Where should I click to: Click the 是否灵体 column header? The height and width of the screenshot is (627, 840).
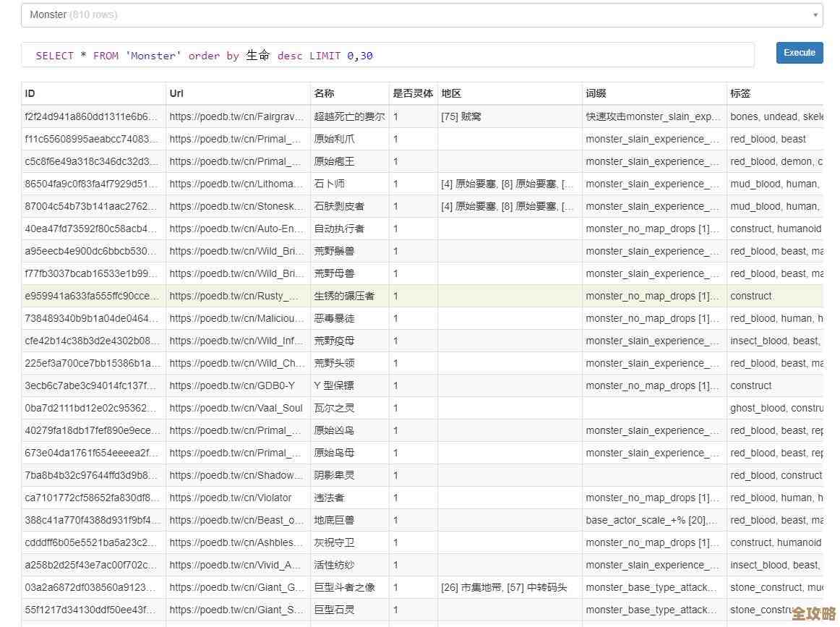413,93
